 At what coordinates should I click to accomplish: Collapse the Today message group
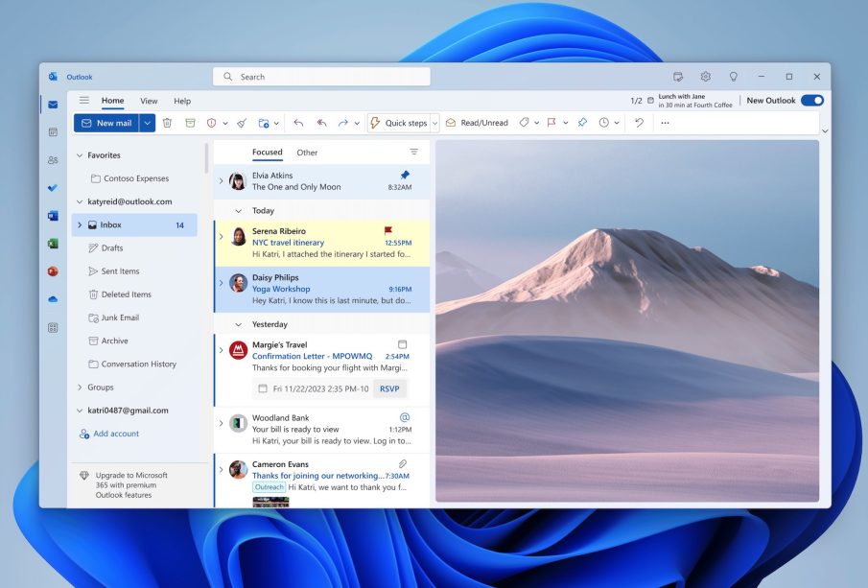(x=239, y=211)
